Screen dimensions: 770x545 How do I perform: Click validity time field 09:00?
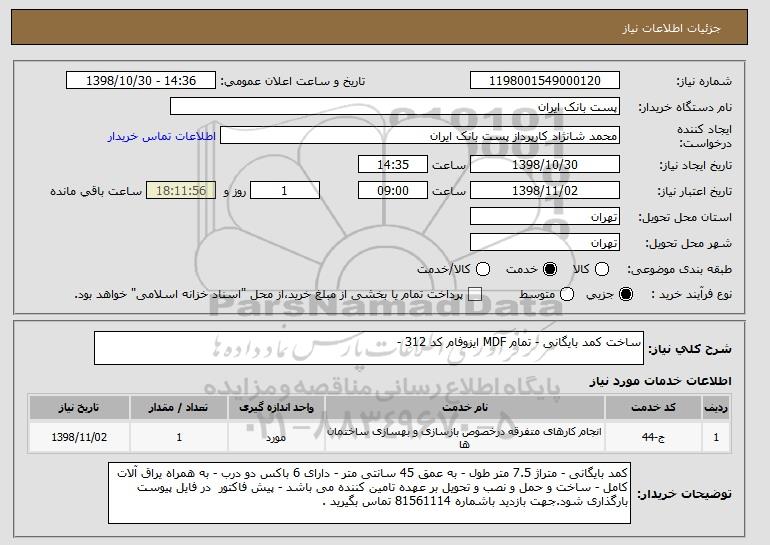pyautogui.click(x=393, y=191)
